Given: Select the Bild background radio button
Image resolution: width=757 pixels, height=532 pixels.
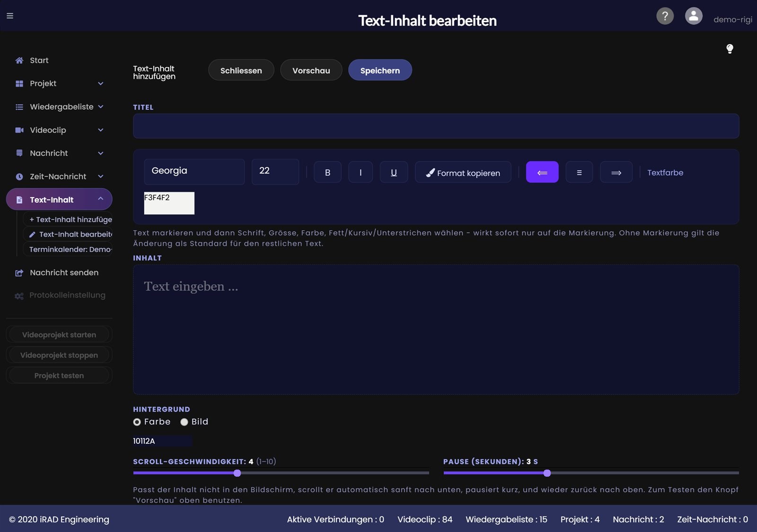Looking at the screenshot, I should click(184, 422).
